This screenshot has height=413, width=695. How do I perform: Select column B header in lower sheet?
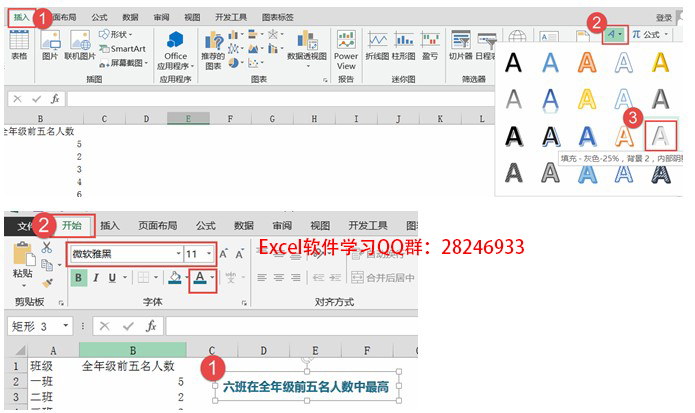133,350
